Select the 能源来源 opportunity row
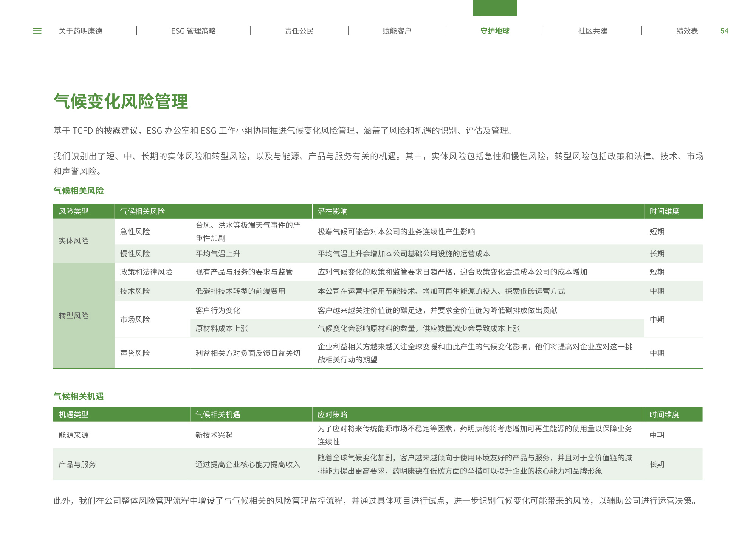Image resolution: width=756 pixels, height=558 pixels. coord(73,435)
